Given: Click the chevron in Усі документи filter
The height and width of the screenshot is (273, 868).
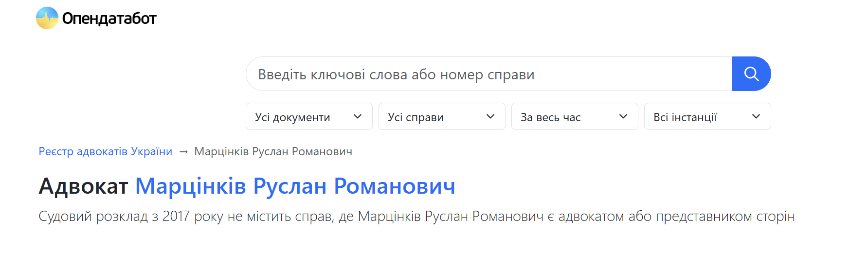Looking at the screenshot, I should 358,116.
